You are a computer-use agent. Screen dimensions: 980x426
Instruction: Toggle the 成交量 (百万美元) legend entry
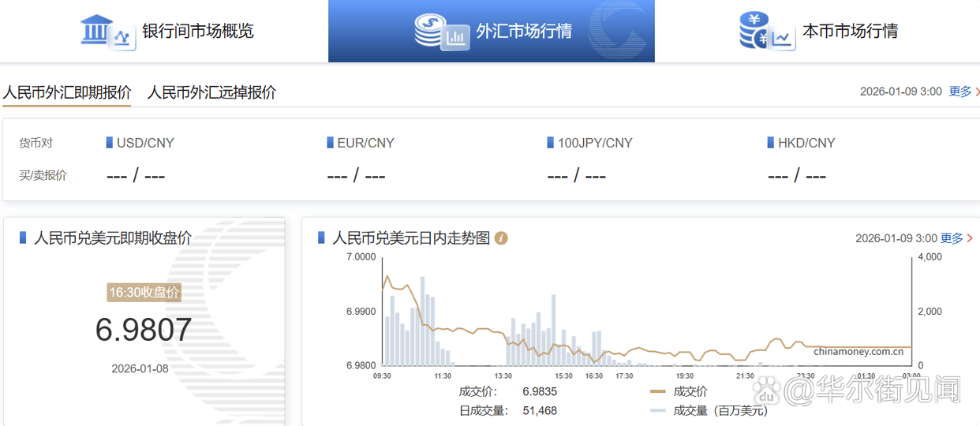pyautogui.click(x=708, y=410)
